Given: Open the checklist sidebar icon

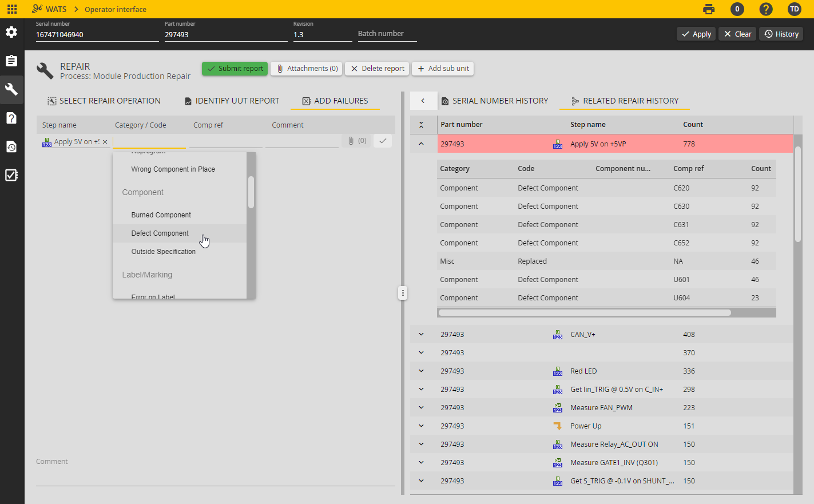Looking at the screenshot, I should pos(11,175).
